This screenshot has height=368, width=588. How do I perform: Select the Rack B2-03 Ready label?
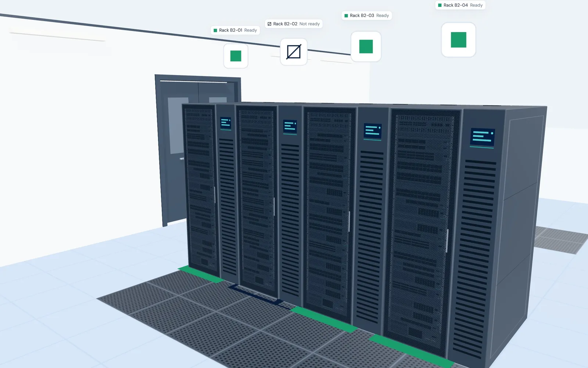tap(366, 15)
